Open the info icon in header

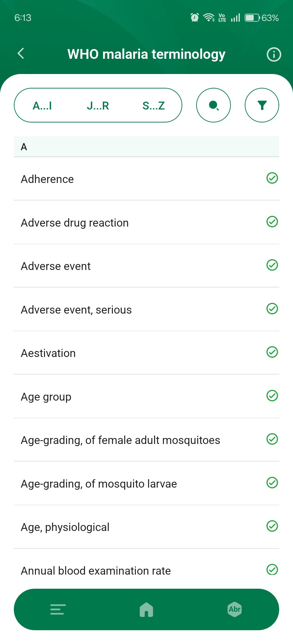coord(274,54)
